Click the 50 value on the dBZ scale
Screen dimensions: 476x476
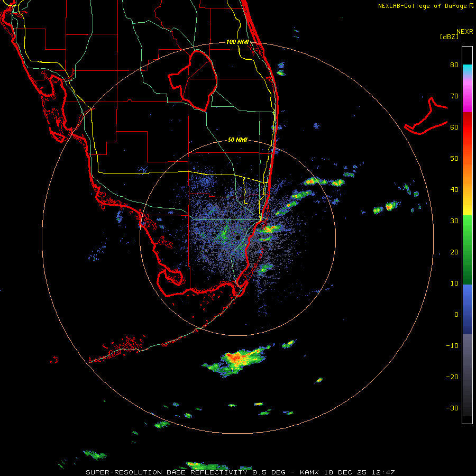tap(454, 159)
